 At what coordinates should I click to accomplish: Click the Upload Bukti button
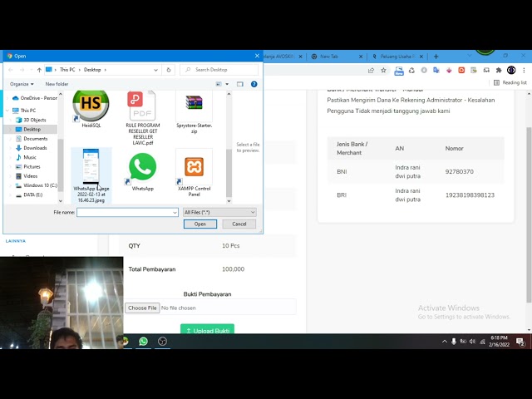coord(207,330)
